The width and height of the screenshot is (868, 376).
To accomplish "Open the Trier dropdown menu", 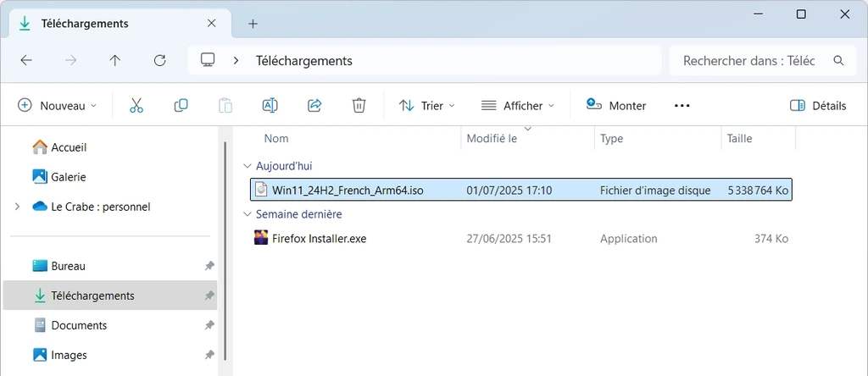I will (427, 106).
